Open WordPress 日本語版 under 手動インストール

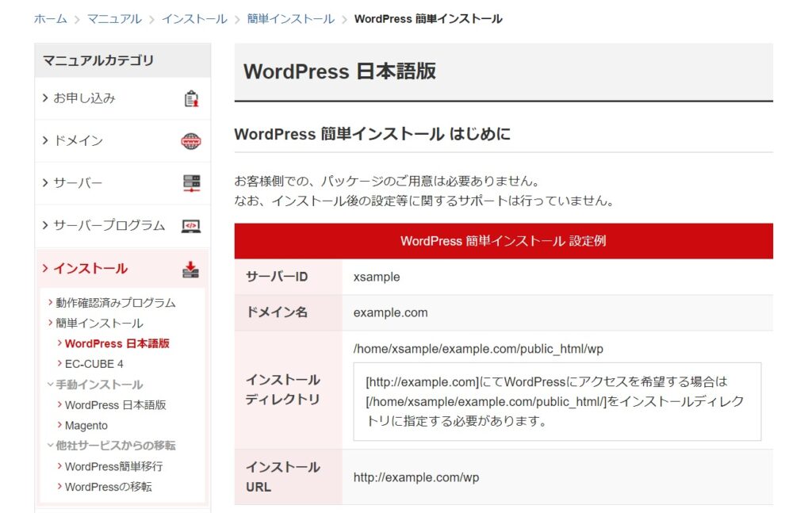coord(116,405)
